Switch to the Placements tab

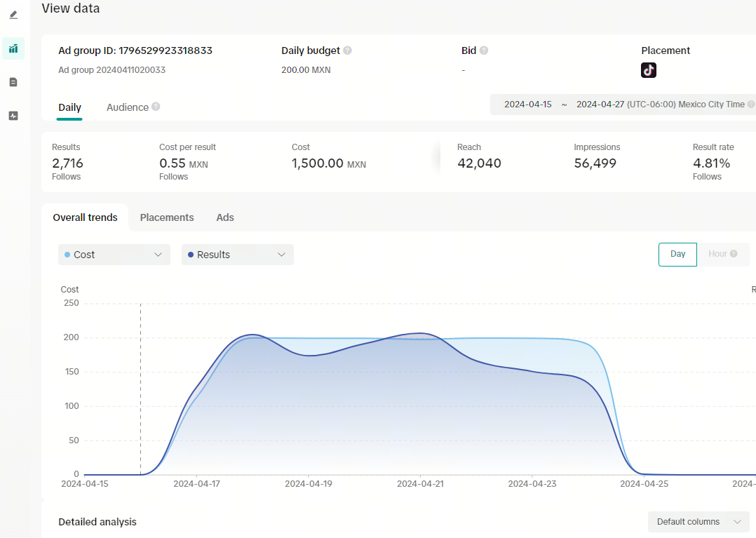click(167, 217)
